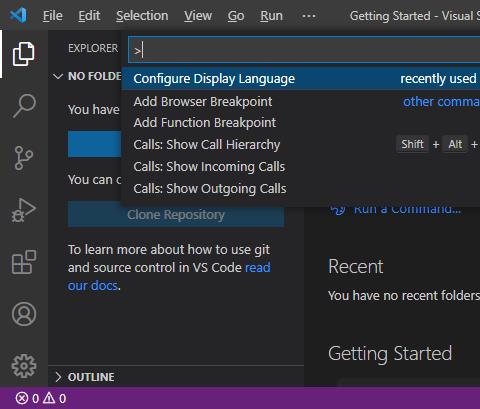Click the warnings count icon in status bar

[x=49, y=398]
